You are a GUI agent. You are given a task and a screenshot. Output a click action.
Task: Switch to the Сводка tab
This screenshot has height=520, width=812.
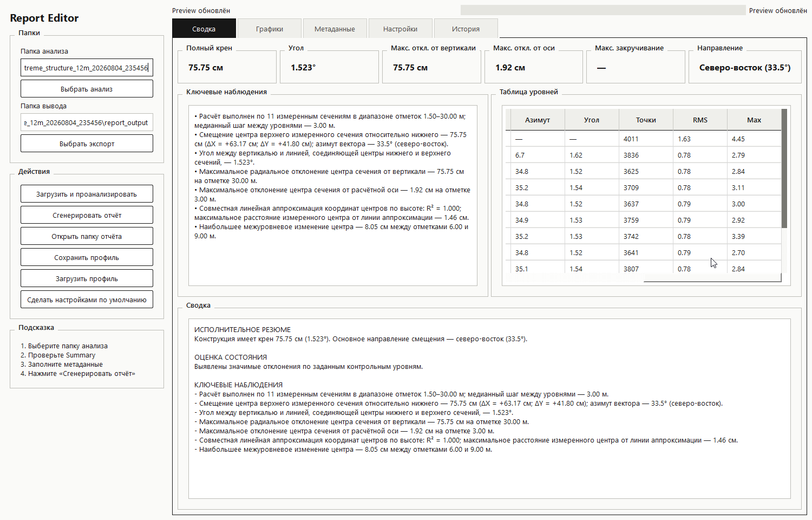(204, 29)
